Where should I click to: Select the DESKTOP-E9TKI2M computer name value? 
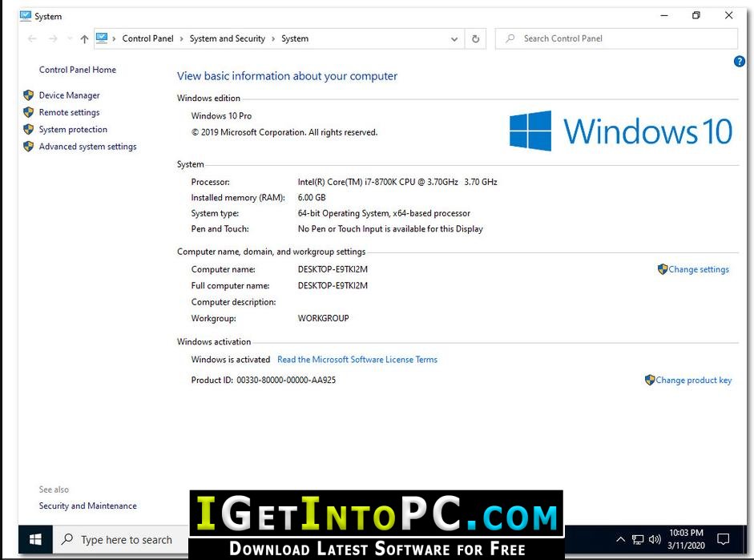[333, 269]
